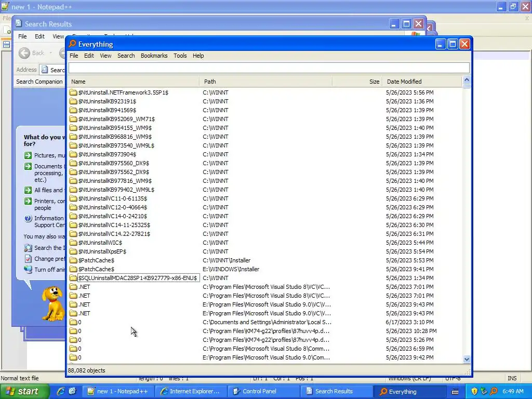Viewport: 532px width, 399px height.
Task: Open the File menu in Everything
Action: coord(74,56)
